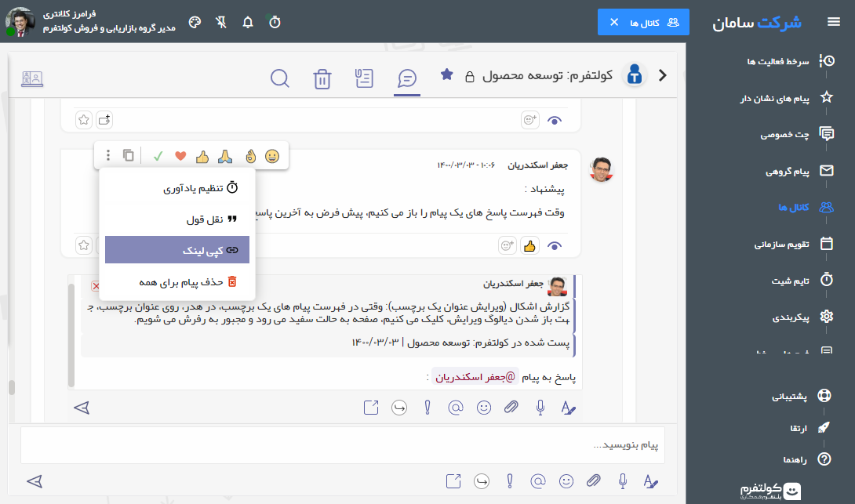Record voice in reply toolbar
Viewport: 855px width, 504px height.
coord(540,408)
